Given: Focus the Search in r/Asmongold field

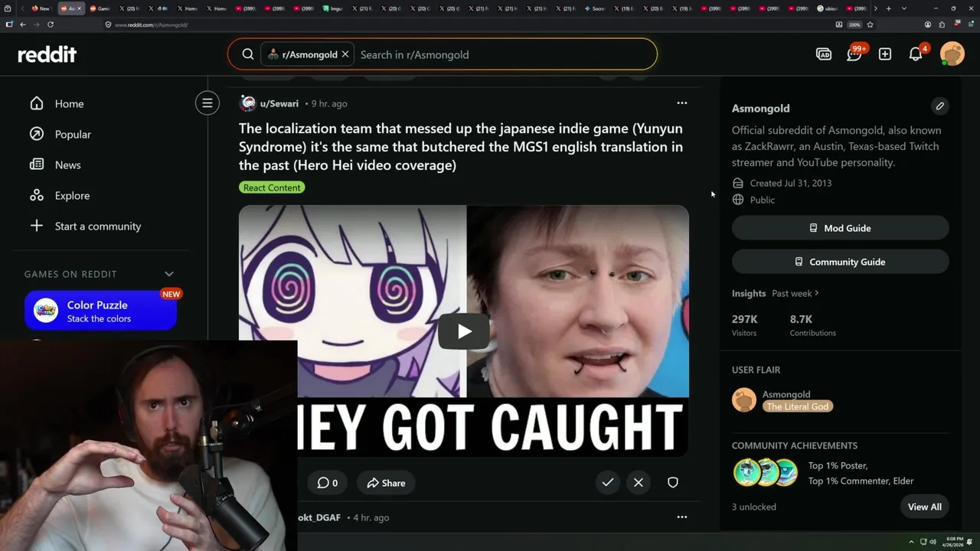Looking at the screenshot, I should click(505, 54).
